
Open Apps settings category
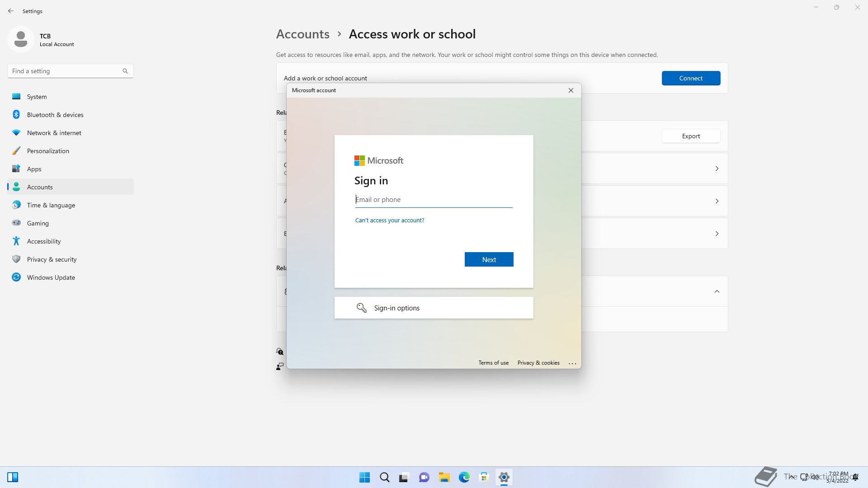coord(71,169)
